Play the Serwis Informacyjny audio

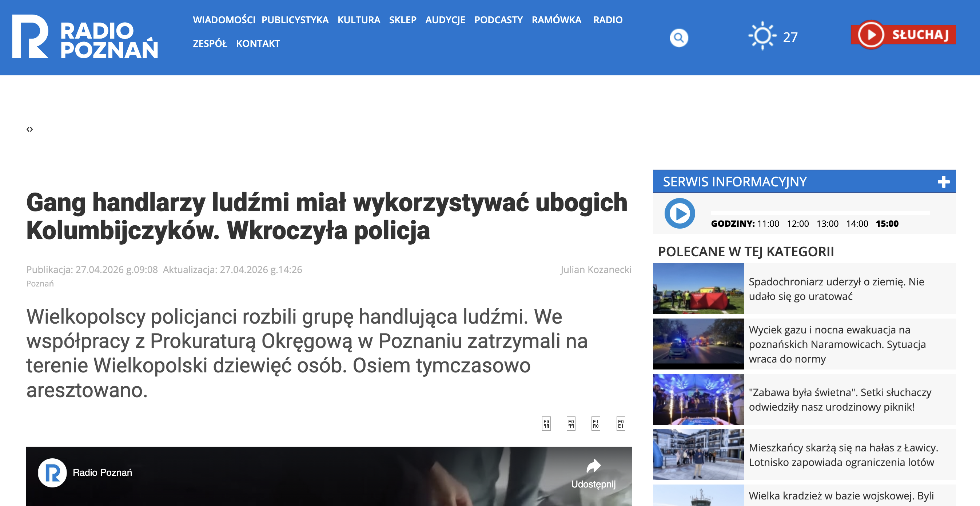tap(680, 213)
